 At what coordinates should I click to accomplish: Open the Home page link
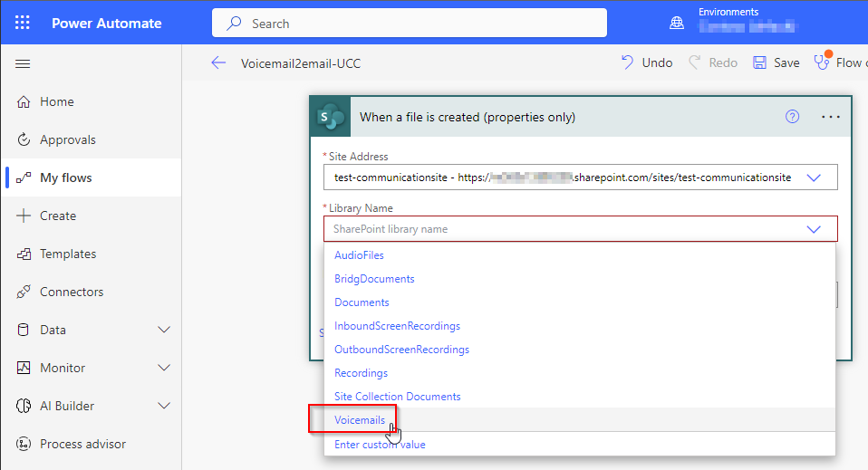point(56,101)
